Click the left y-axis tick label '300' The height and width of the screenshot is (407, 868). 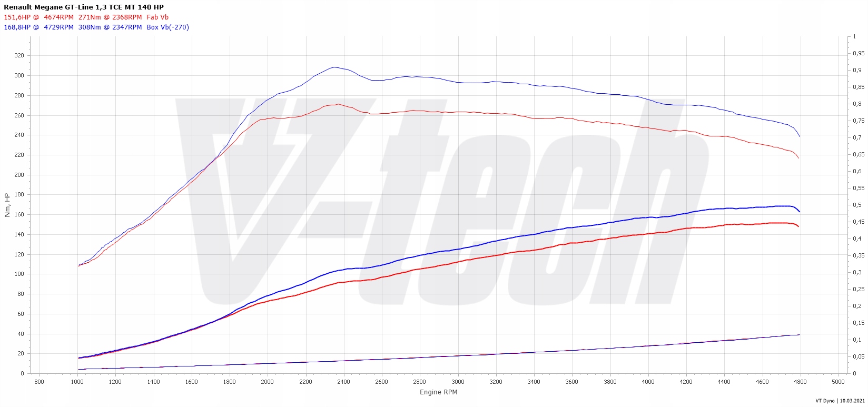point(19,76)
